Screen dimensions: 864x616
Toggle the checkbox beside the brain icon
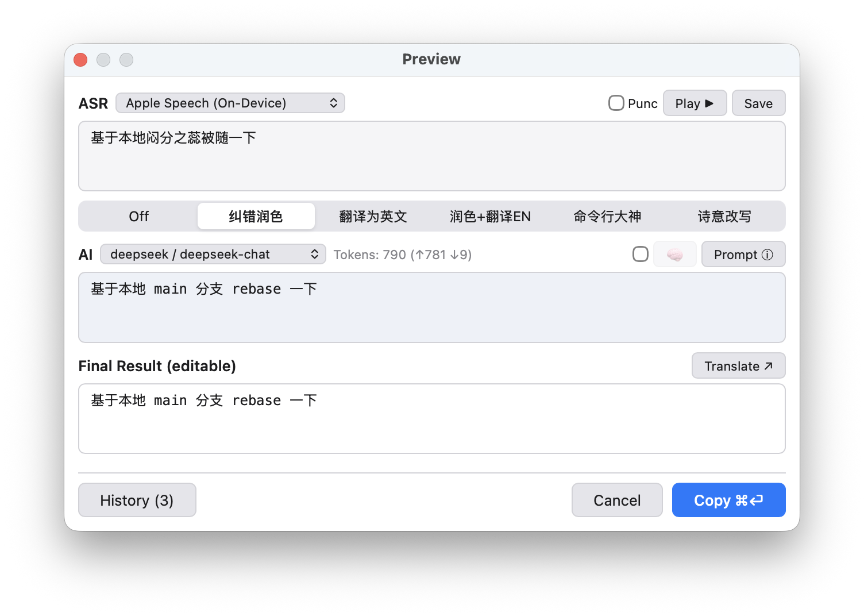[x=640, y=253]
